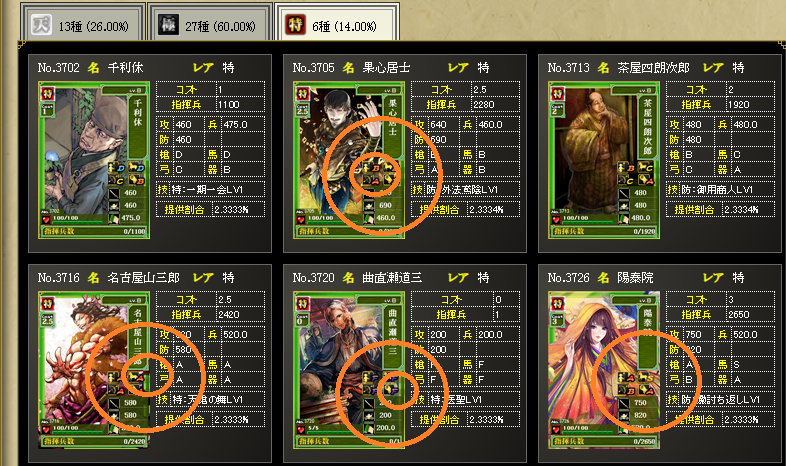Click the heart HP icon on 陽泰院 card
786x466 pixels.
tap(556, 429)
